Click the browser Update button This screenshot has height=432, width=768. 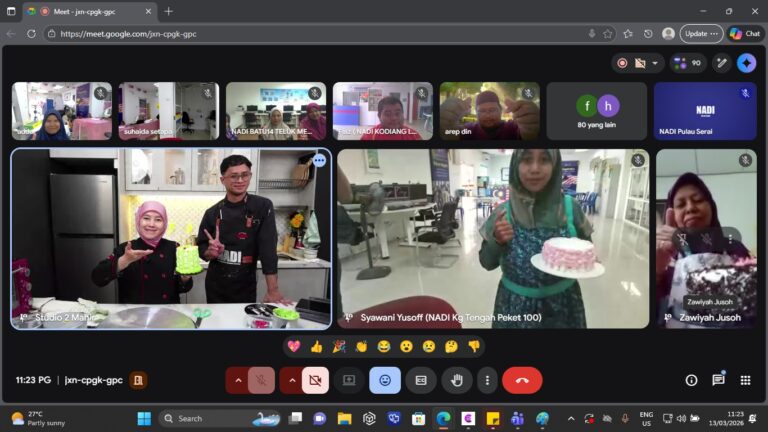700,33
